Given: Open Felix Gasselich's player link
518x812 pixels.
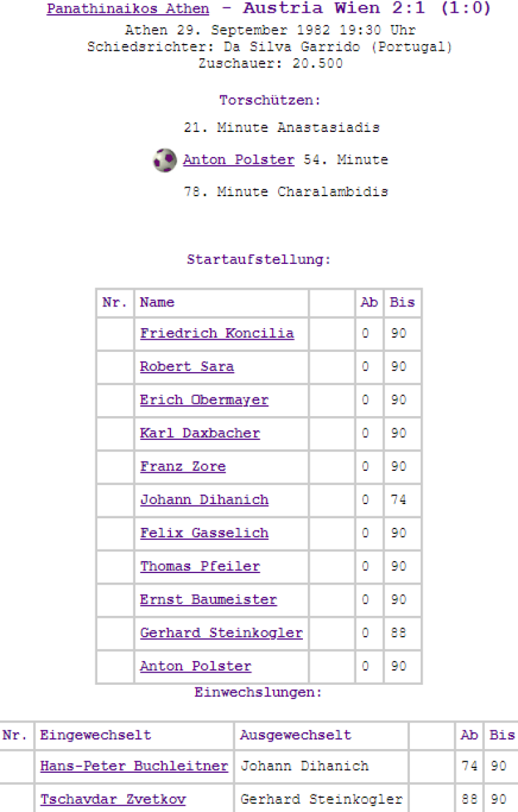Looking at the screenshot, I should (204, 533).
